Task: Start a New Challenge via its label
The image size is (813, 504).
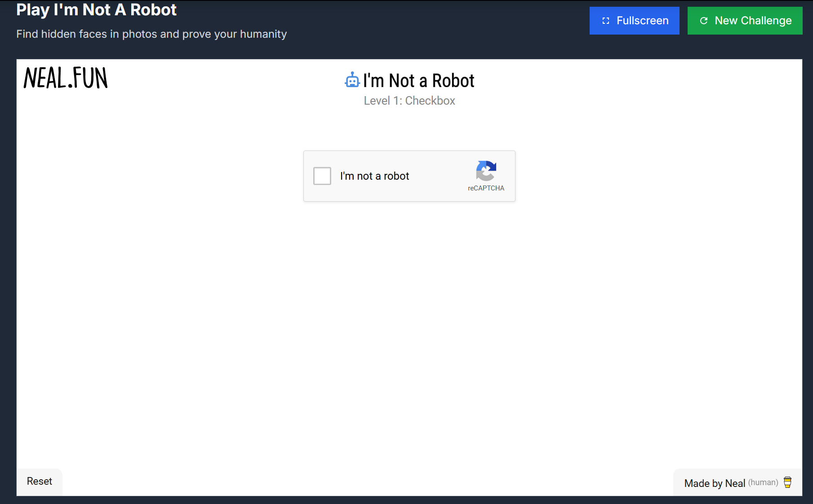Action: point(753,21)
